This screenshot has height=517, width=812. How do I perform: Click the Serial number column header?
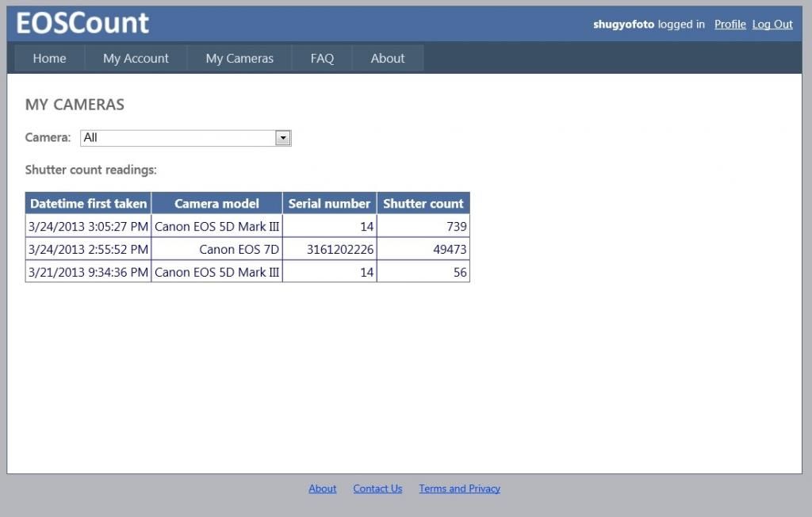coord(329,204)
